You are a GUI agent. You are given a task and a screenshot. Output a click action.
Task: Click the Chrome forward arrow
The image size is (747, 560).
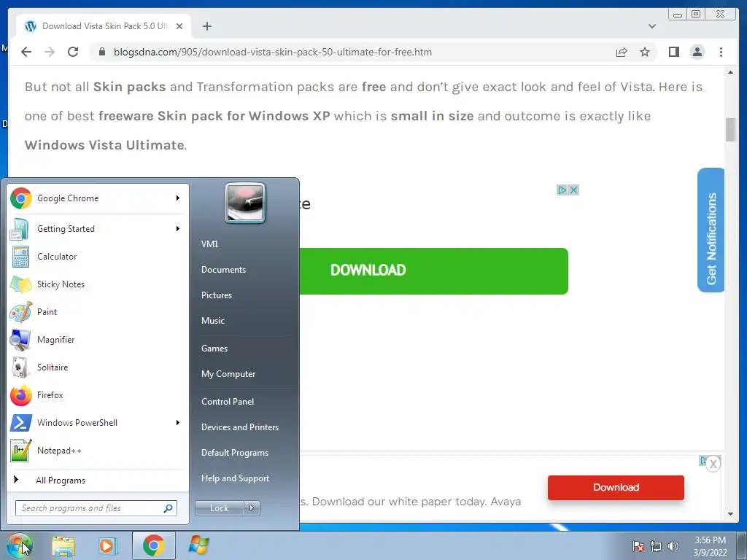point(50,52)
